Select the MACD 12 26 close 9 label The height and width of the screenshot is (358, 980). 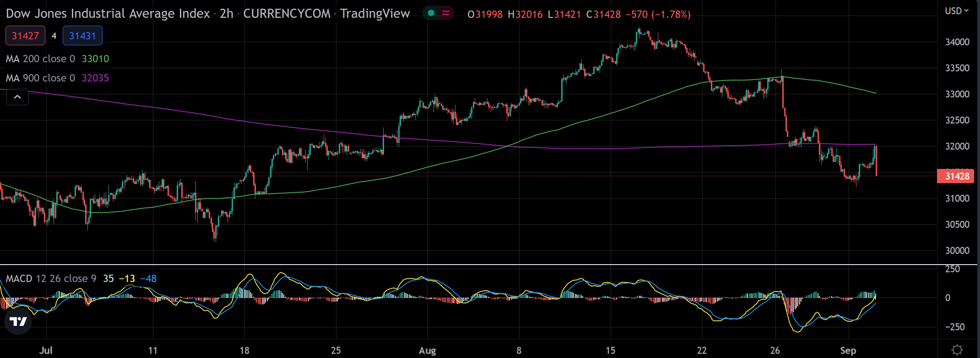point(51,278)
